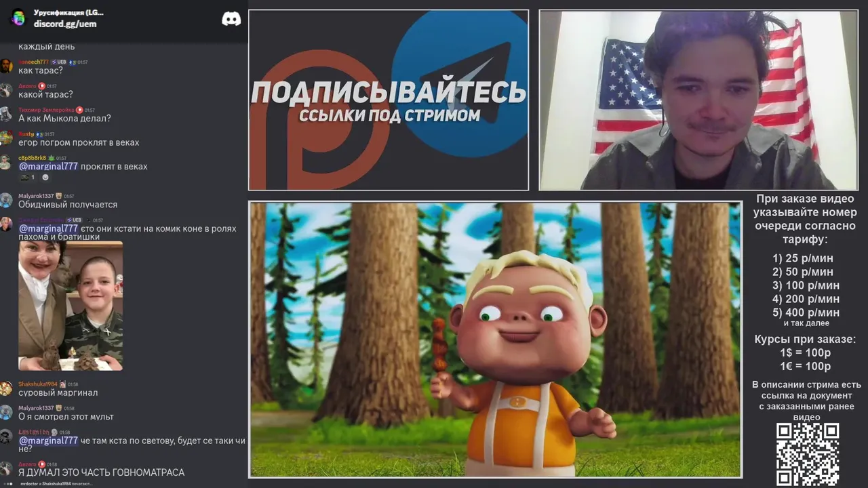Click Malyarok1337 avatar beside 'Обидчивый получается'

pyautogui.click(x=6, y=200)
